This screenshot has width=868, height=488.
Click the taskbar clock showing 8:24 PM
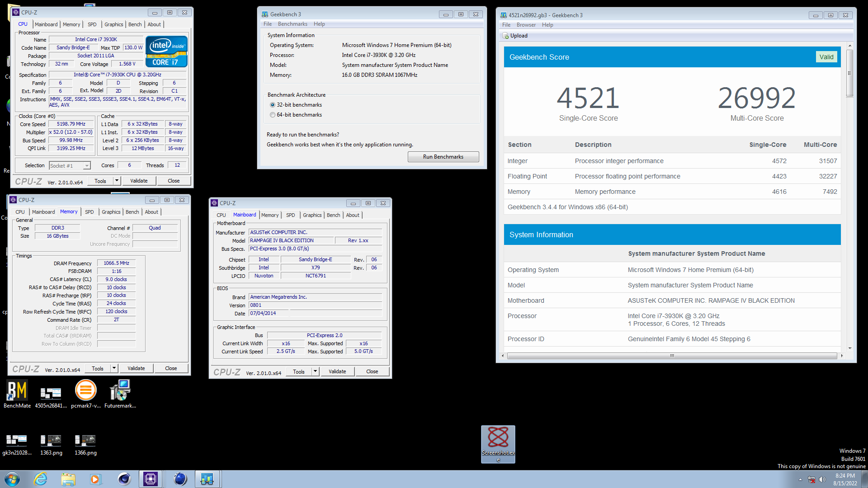click(x=845, y=479)
